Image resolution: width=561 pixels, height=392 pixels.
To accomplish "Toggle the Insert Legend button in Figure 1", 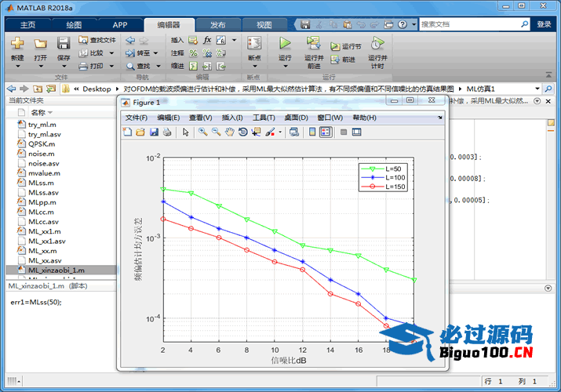I will (326, 132).
